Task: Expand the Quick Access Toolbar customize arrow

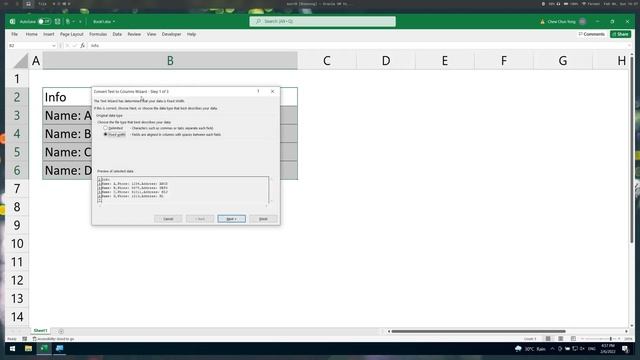Action: [x=80, y=21]
